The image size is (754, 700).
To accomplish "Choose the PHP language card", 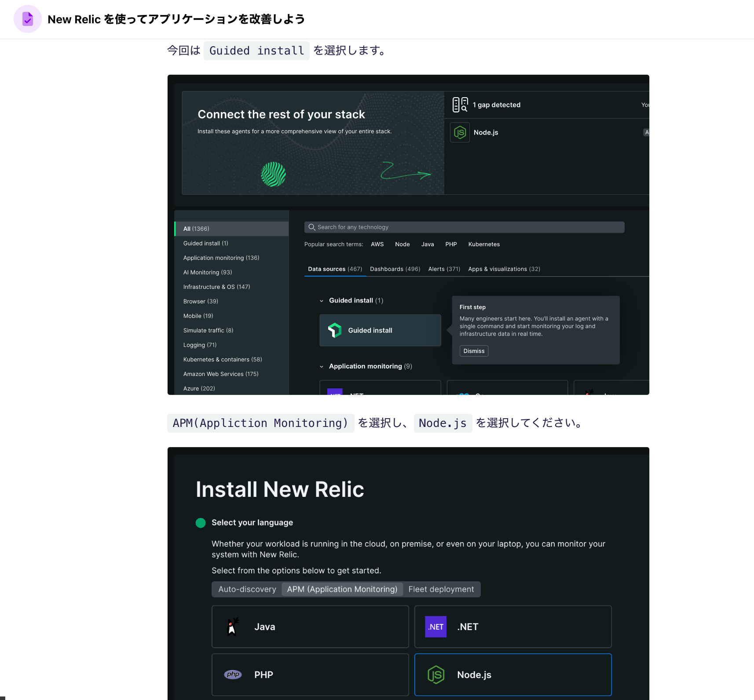I will coord(310,674).
